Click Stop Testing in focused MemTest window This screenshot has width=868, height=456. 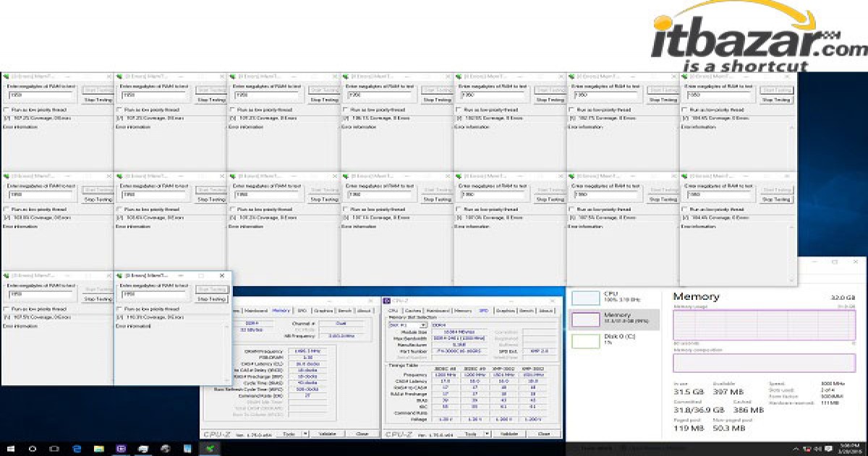[212, 298]
